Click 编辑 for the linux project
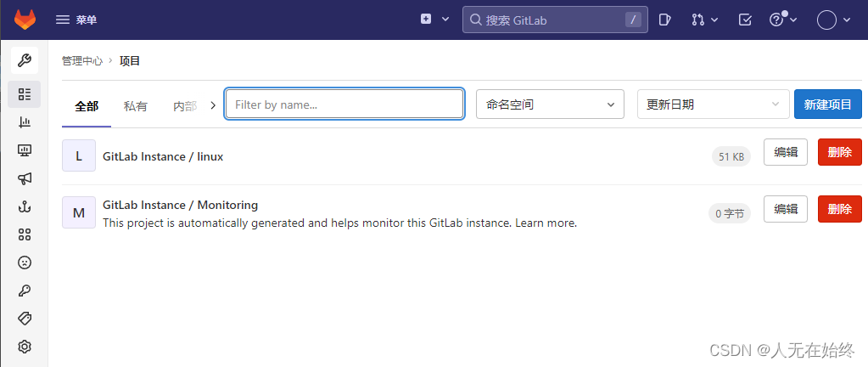868x367 pixels. [786, 152]
